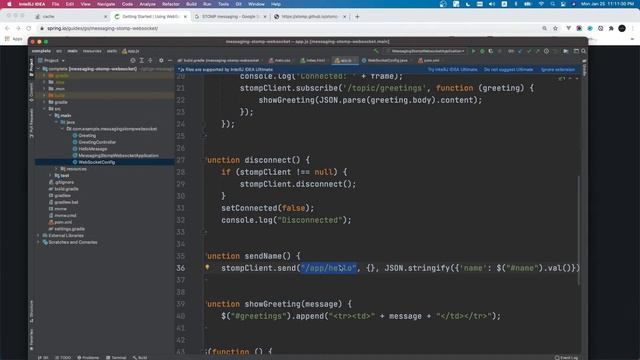Viewport: 640px width, 360px height.
Task: Click the macOS Wi-Fi status icon
Action: 541,4
